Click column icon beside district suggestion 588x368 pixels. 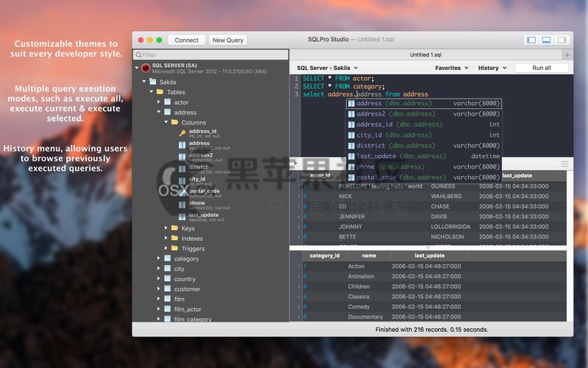coord(351,146)
